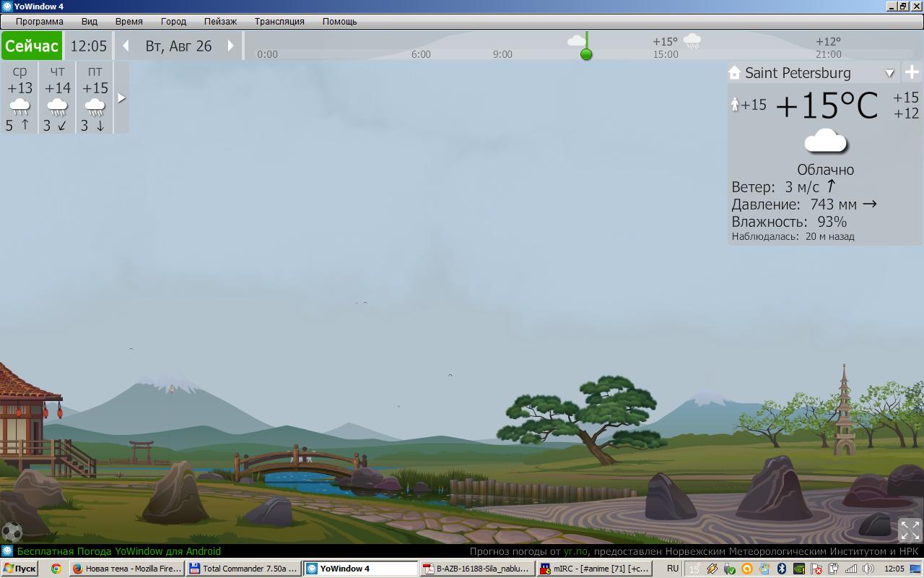Click the Bluetooth tray icon
The image size is (924, 578).
[781, 569]
